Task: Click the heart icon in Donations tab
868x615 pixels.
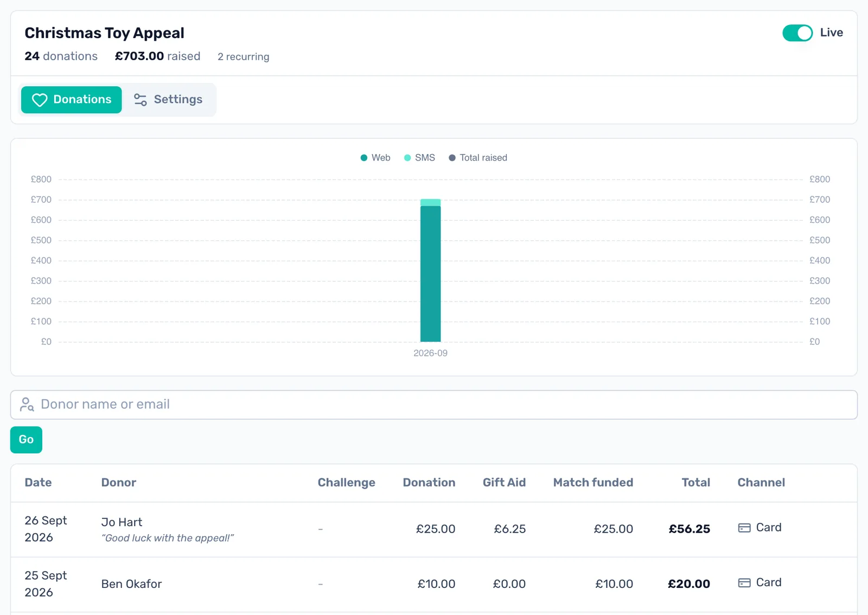Action: click(40, 100)
